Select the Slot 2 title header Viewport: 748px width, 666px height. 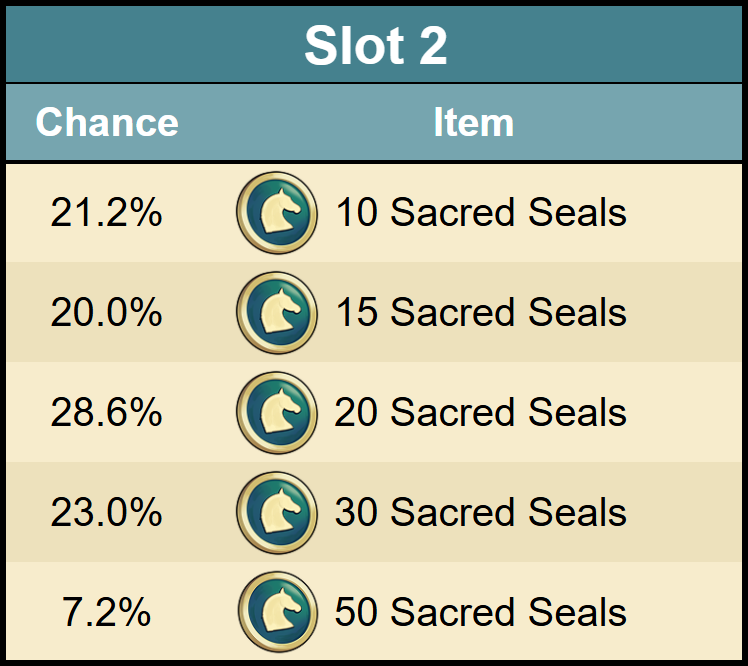(x=375, y=45)
